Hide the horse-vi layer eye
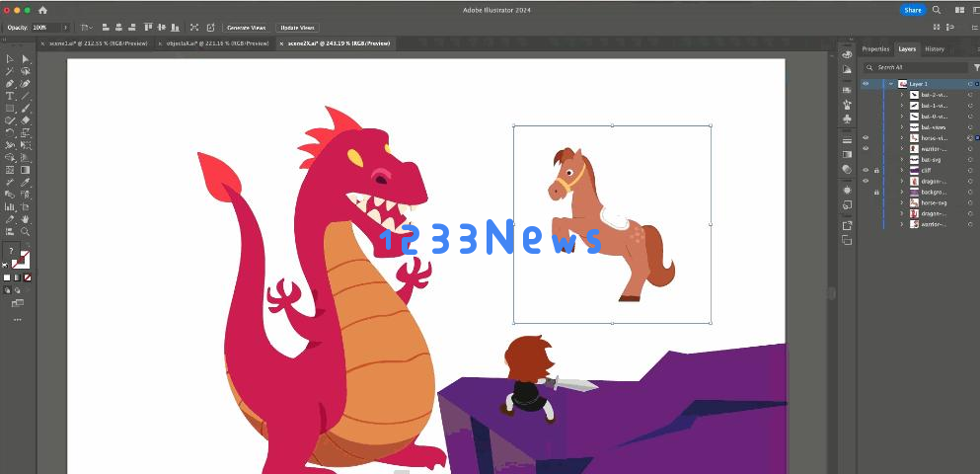Screen dimensions: 980x474 pyautogui.click(x=866, y=137)
